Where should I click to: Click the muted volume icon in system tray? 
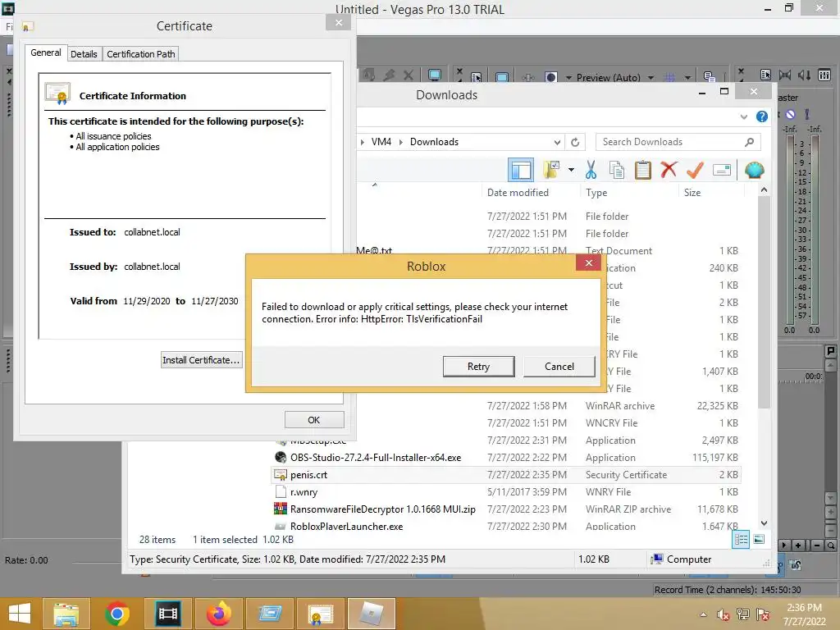723,614
